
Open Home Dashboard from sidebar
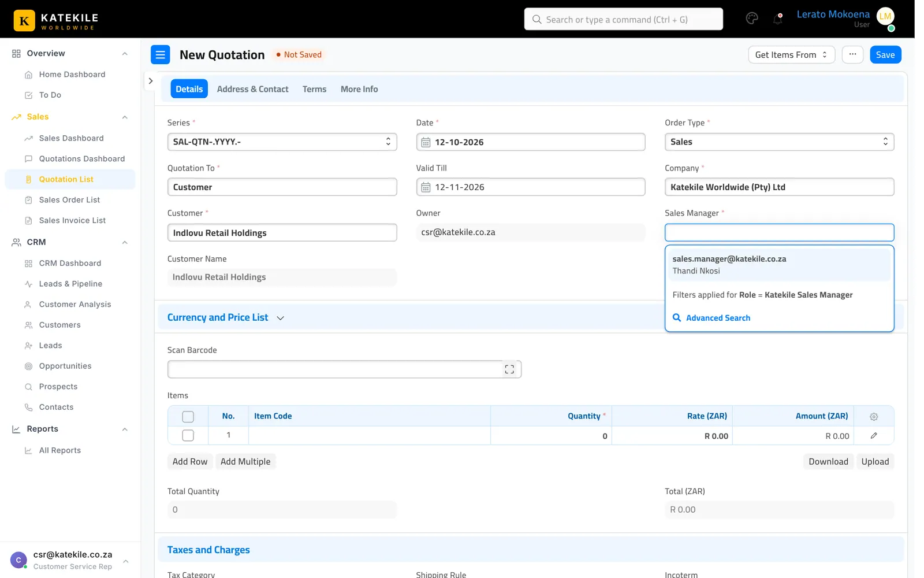[72, 75]
